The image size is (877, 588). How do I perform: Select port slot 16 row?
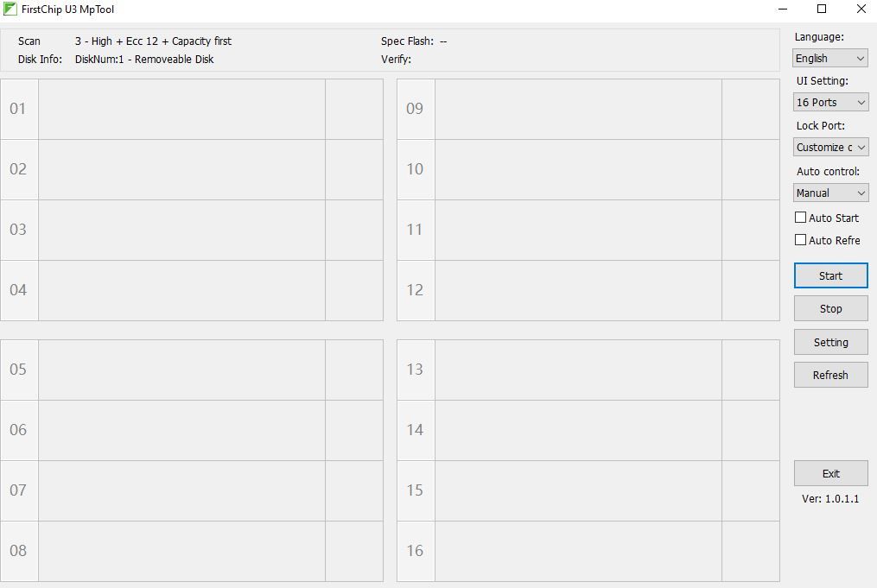click(x=588, y=551)
